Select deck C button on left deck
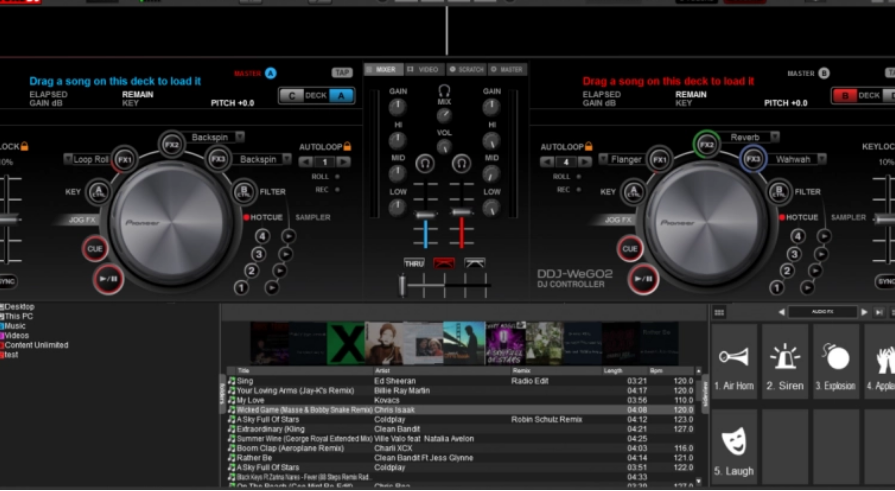Screen dimensions: 895x491 point(292,96)
